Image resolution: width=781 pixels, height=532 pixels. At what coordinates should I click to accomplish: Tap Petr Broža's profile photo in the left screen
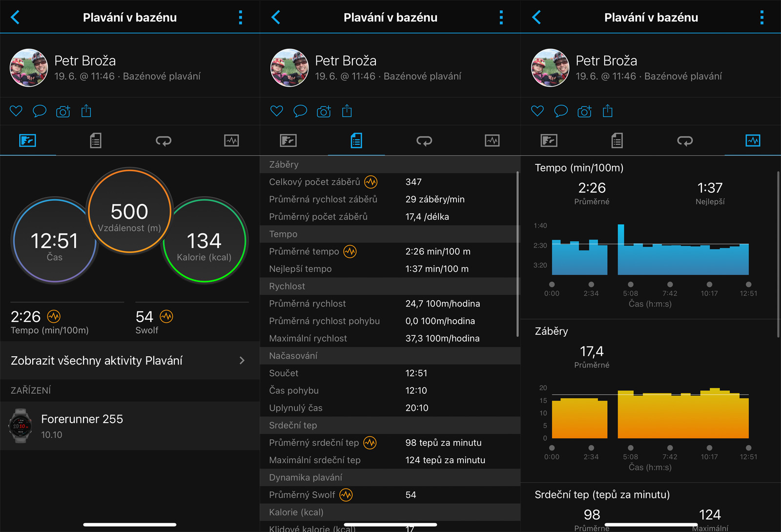coord(29,68)
